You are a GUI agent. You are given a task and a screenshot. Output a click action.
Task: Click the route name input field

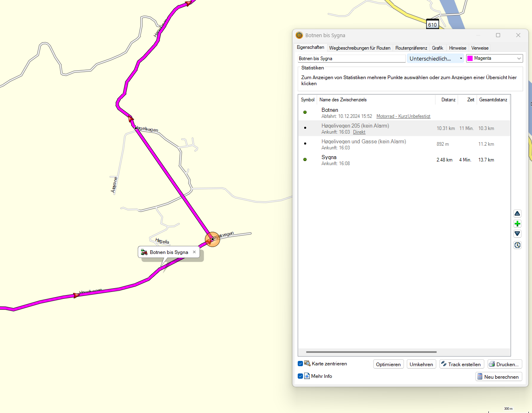(351, 59)
